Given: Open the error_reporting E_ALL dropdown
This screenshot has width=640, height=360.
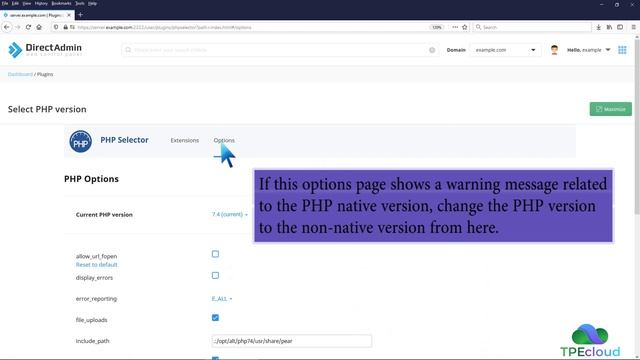Looking at the screenshot, I should [222, 299].
